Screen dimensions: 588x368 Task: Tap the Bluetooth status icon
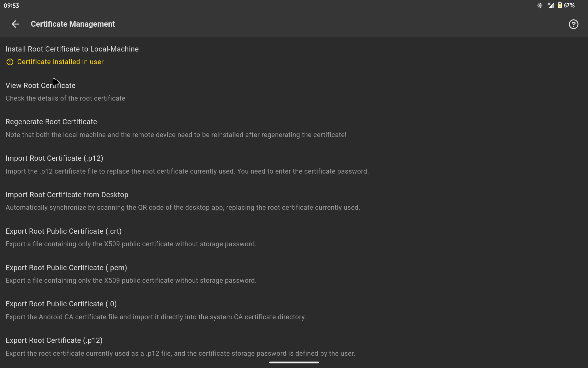click(540, 6)
